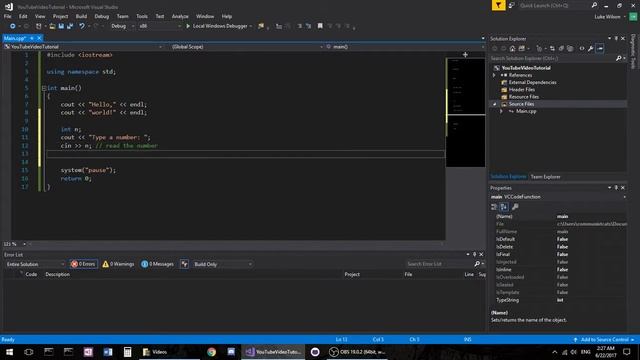This screenshot has width=640, height=360.
Task: Open the Edit menu
Action: tap(23, 16)
